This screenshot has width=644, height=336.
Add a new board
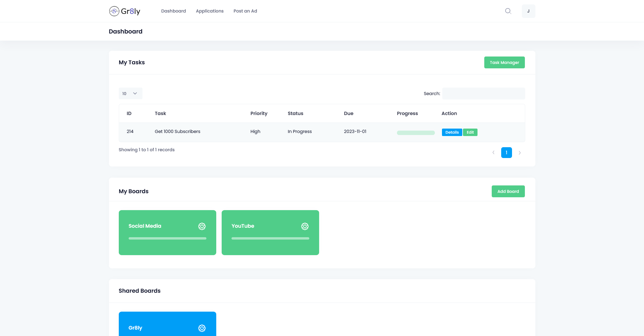[508, 191]
